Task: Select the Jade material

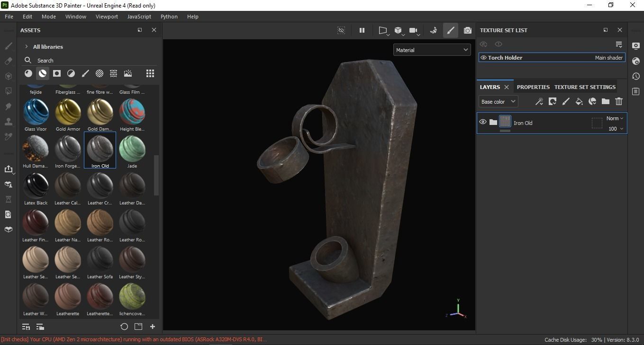Action: pos(132,152)
